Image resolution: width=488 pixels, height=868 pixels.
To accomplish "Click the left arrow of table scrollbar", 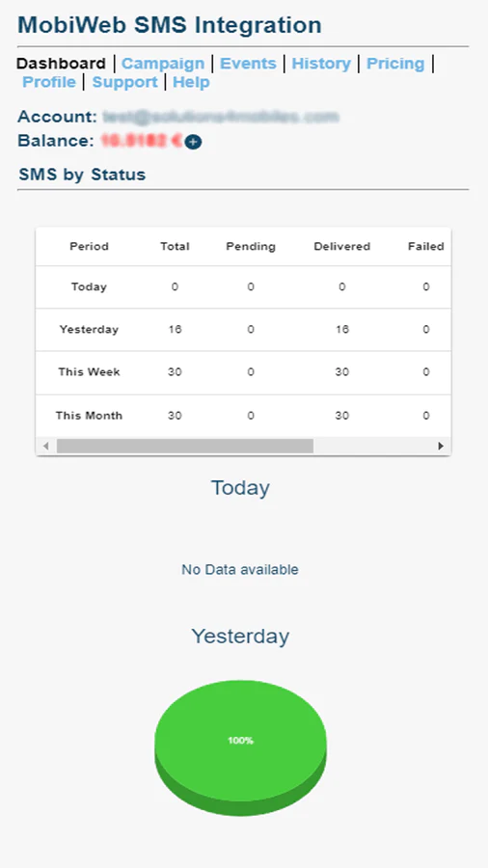I will point(46,446).
